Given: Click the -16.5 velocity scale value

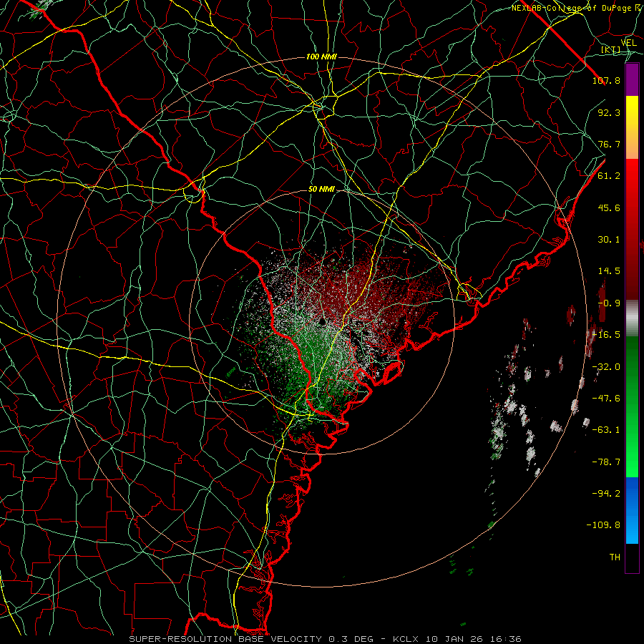Looking at the screenshot, I should pos(606,335).
